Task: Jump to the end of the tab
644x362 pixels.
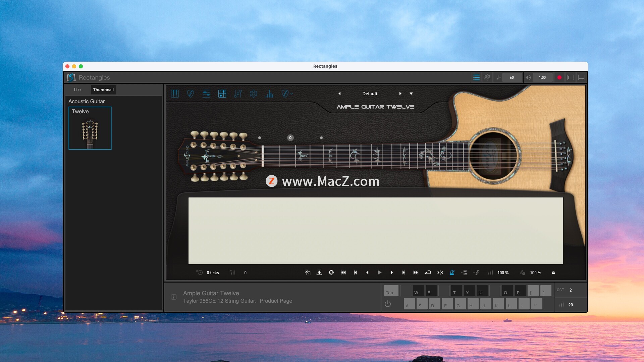Action: pyautogui.click(x=416, y=273)
